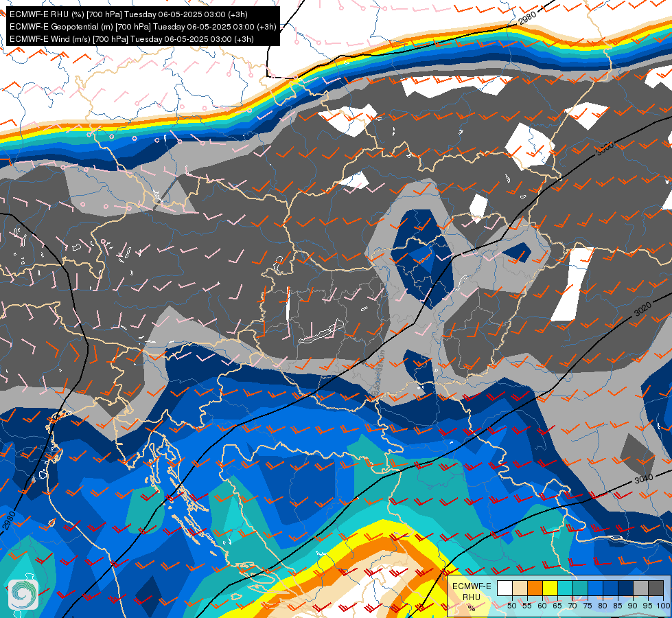Click the dark gray 95-100 legend swatch
This screenshot has width=672, height=618.
pos(656,588)
